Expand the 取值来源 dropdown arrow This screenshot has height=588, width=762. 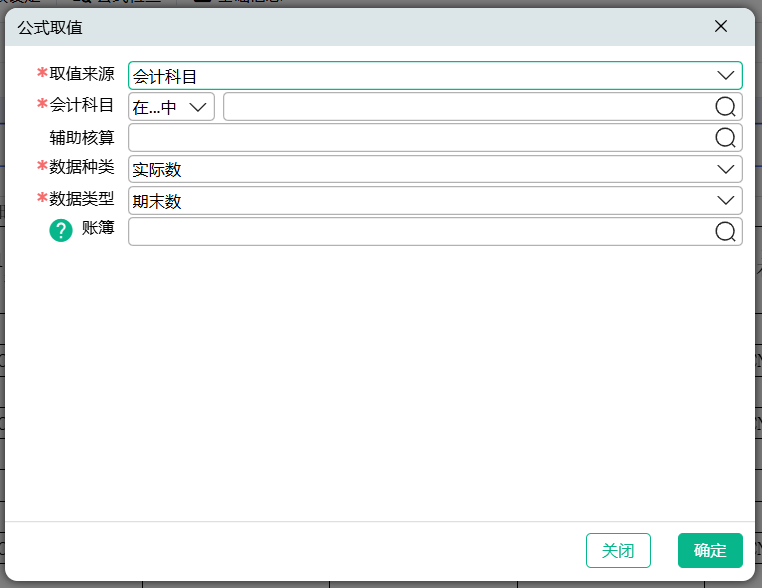click(x=726, y=76)
